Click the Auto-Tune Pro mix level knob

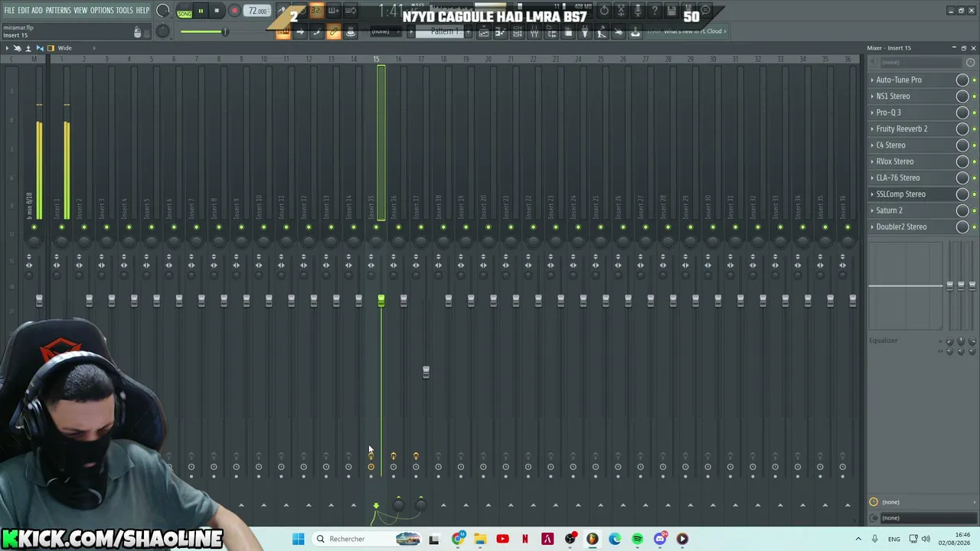962,80
